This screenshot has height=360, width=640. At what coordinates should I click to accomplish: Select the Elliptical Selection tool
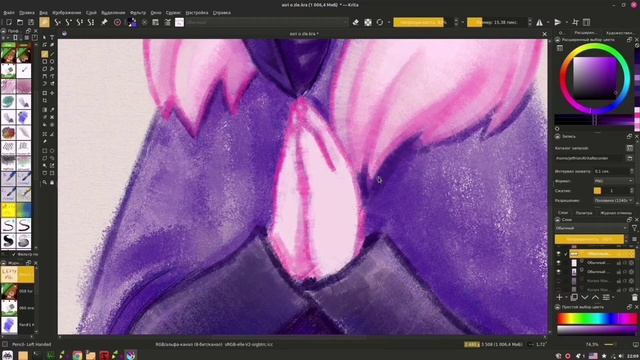pyautogui.click(x=52, y=151)
